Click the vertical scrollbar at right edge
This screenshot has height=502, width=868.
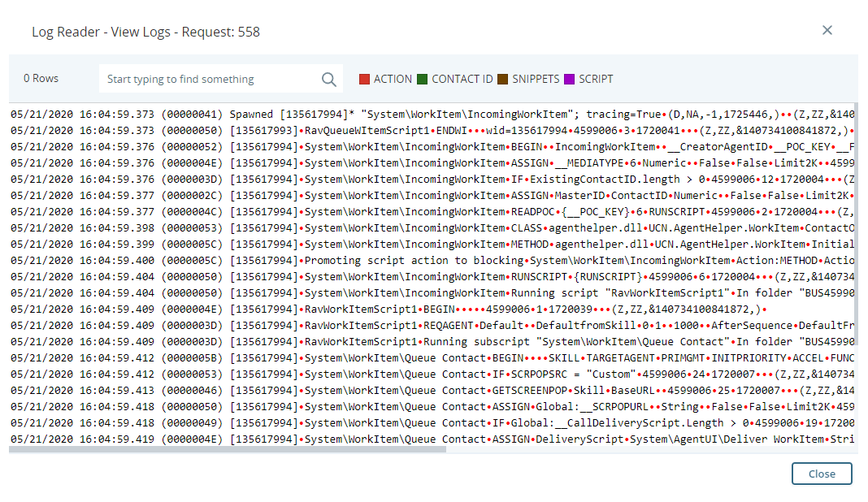857,275
